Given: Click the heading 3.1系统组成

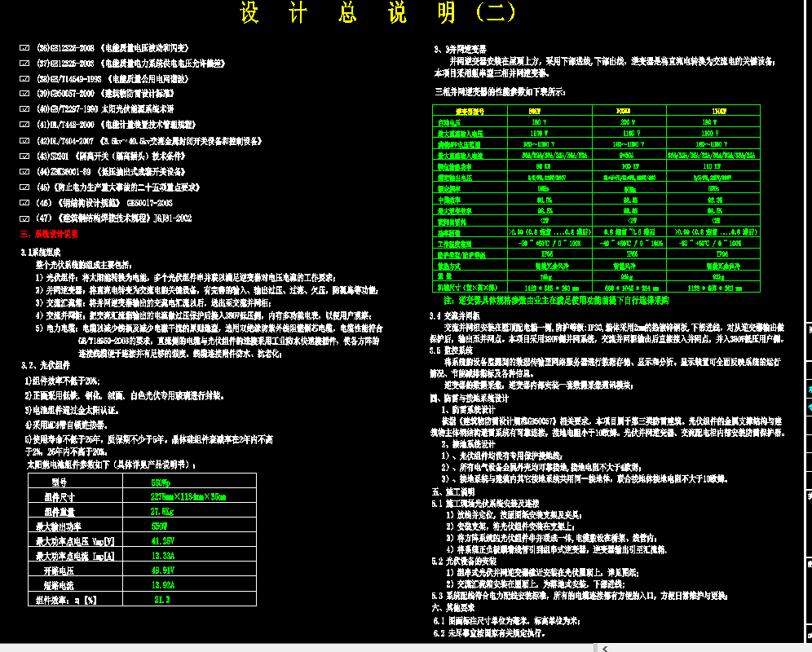Looking at the screenshot, I should (x=41, y=252).
